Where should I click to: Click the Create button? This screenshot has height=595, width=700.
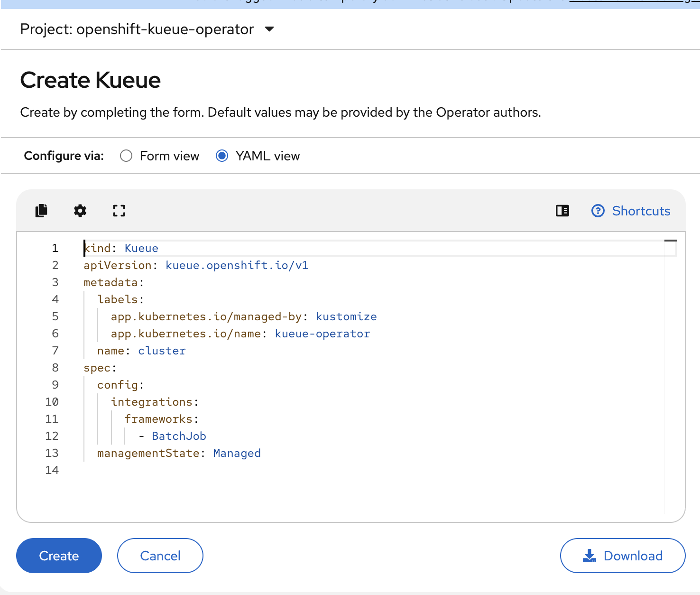point(59,556)
